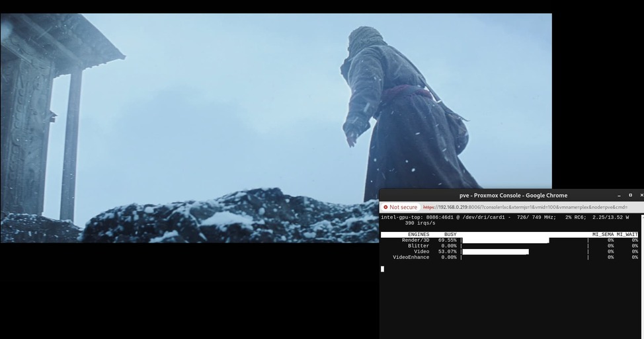
Task: Click the Video engine usage bar
Action: click(x=495, y=252)
